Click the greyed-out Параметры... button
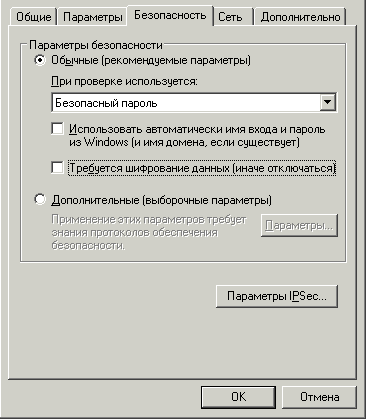This screenshot has width=366, height=419. [x=299, y=226]
